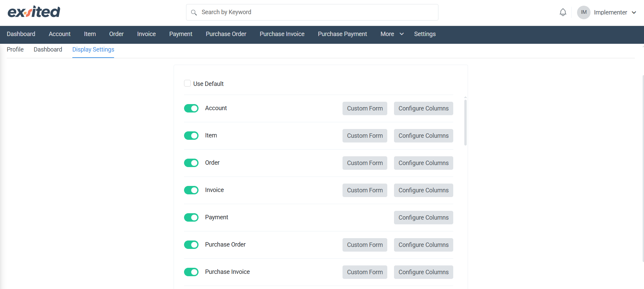
Task: Open the Order navbar menu
Action: pyautogui.click(x=116, y=34)
